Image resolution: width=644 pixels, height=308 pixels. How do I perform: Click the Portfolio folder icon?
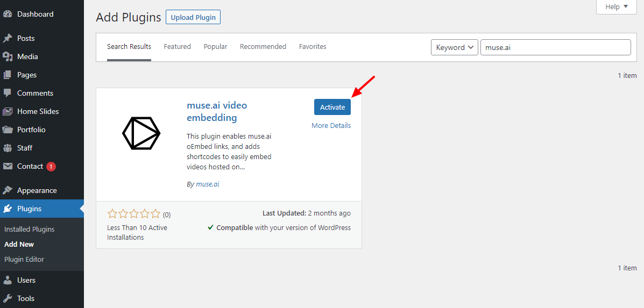[8, 130]
